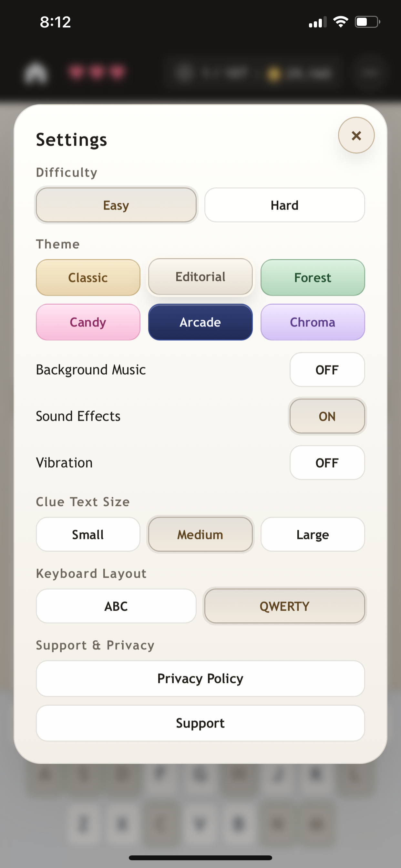Change clue text size to Large
This screenshot has height=868, width=401.
click(x=313, y=534)
